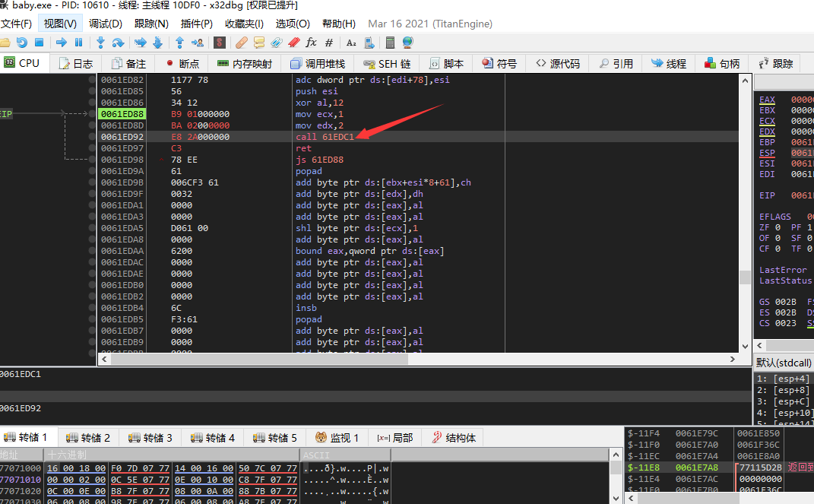Click the hash # toolbar icon
The width and height of the screenshot is (814, 504).
[328, 43]
